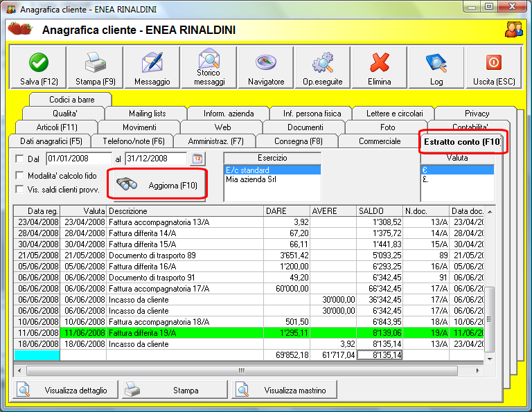
Task: Open the Op.eseguite gear button
Action: [323, 68]
